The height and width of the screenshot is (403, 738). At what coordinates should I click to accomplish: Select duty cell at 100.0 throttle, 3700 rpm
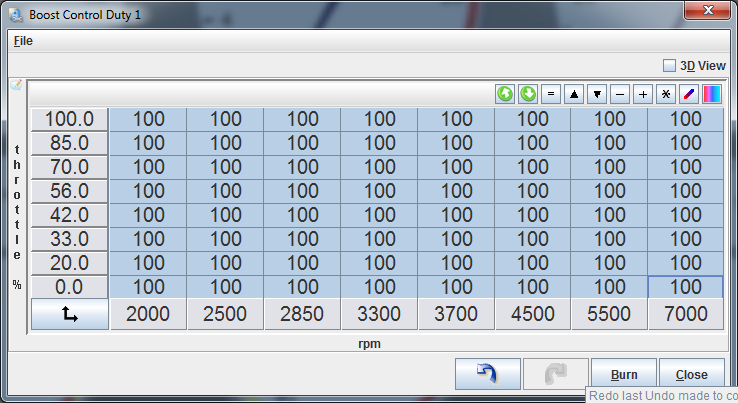click(x=456, y=120)
